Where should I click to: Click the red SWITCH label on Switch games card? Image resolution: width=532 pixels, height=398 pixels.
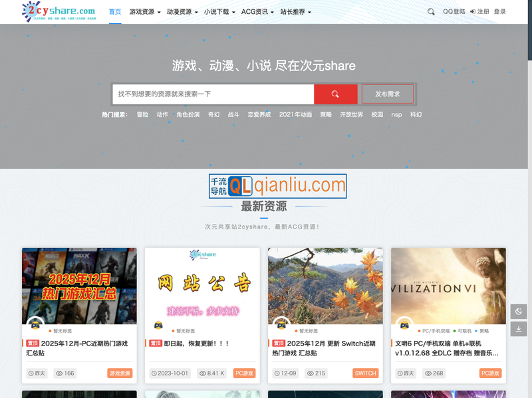[x=364, y=373]
